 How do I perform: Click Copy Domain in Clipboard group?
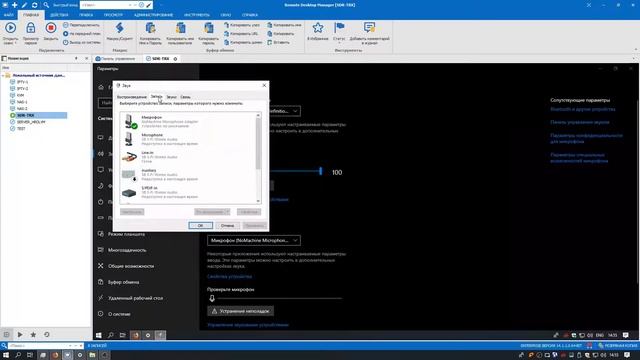243,42
